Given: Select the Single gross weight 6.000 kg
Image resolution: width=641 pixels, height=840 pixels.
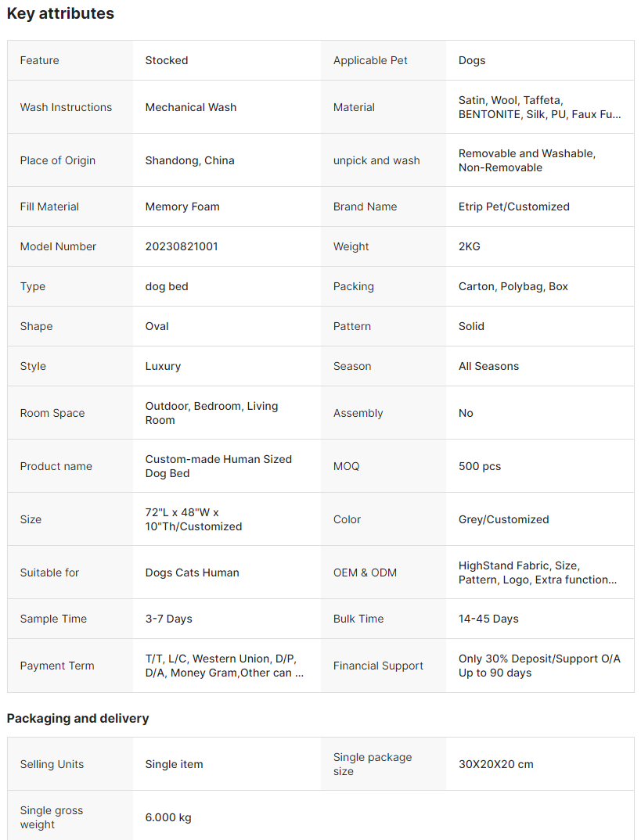Looking at the screenshot, I should [168, 817].
